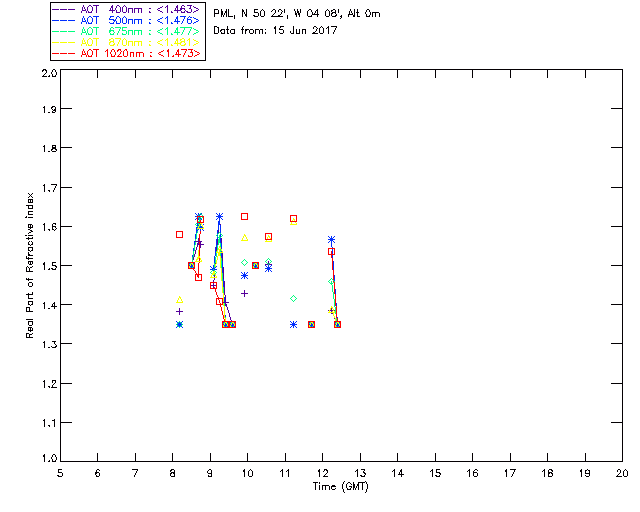
Task: Click the AOT 870nm legend entry
Action: coord(127,42)
